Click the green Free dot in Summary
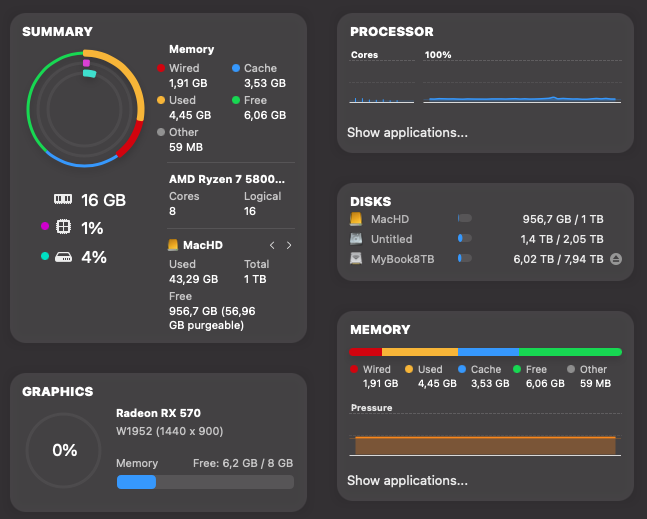Viewport: 647px width, 519px height. point(236,100)
